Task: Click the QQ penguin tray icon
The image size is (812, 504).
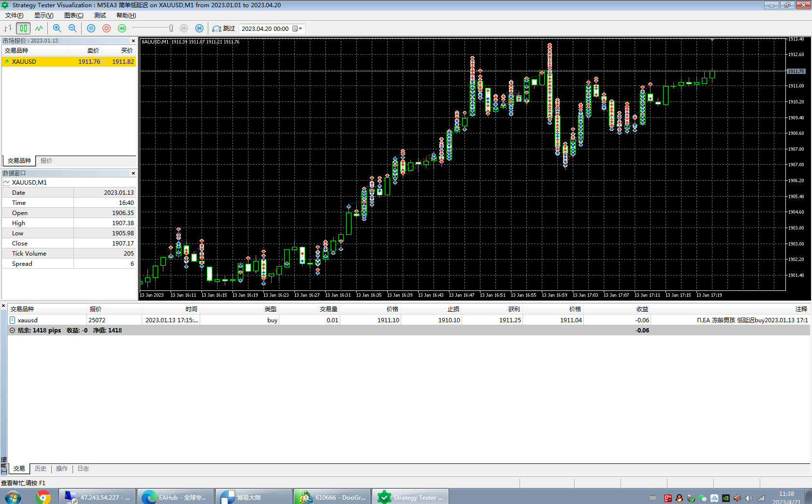Action: [680, 498]
